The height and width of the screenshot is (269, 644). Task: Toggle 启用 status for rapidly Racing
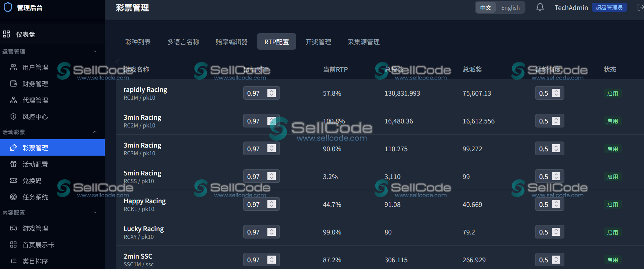point(612,94)
